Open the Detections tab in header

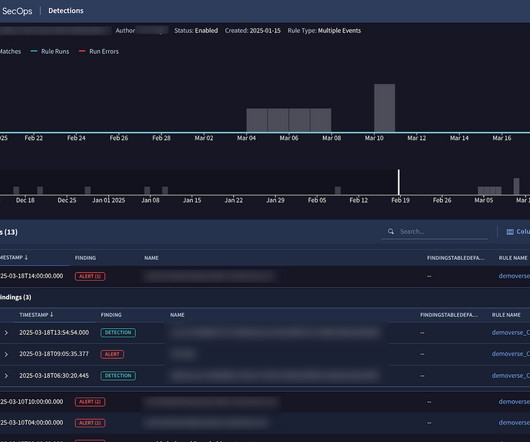[x=66, y=11]
